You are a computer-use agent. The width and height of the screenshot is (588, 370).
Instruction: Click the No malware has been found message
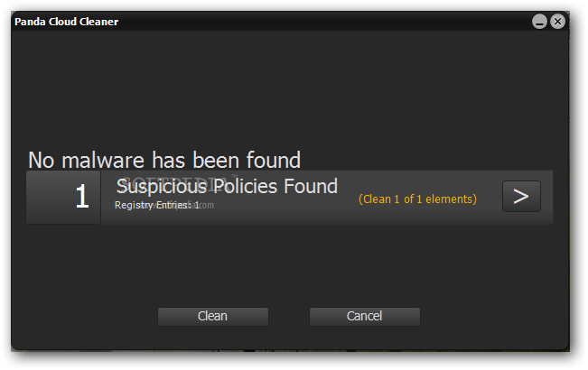pyautogui.click(x=164, y=161)
